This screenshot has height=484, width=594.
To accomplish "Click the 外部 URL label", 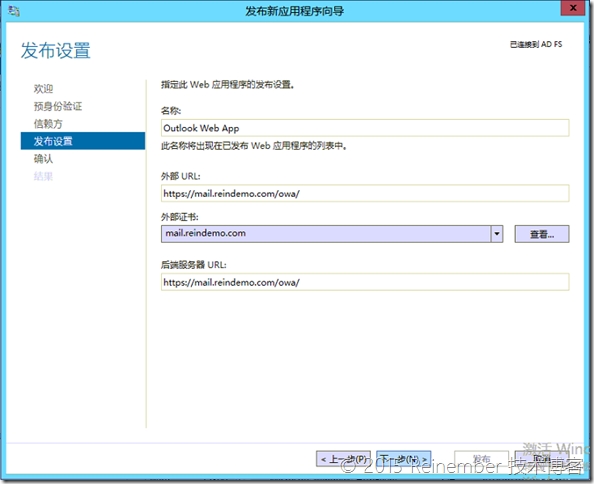I will 181,176.
